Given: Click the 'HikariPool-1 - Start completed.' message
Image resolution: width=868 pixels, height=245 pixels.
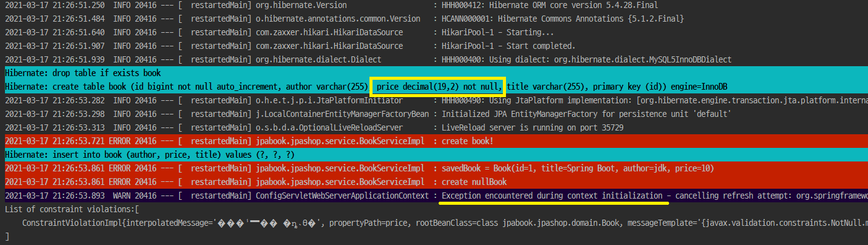Looking at the screenshot, I should point(508,46).
